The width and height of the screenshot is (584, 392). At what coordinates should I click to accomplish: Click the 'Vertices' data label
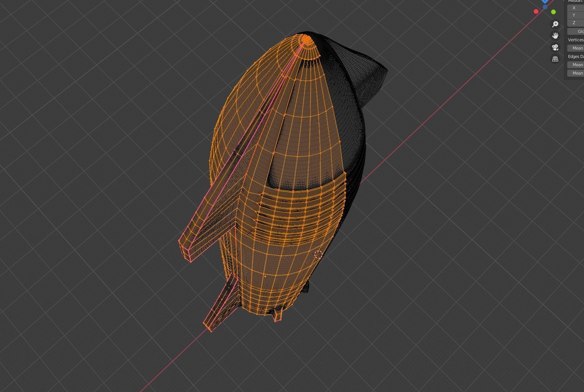(576, 40)
